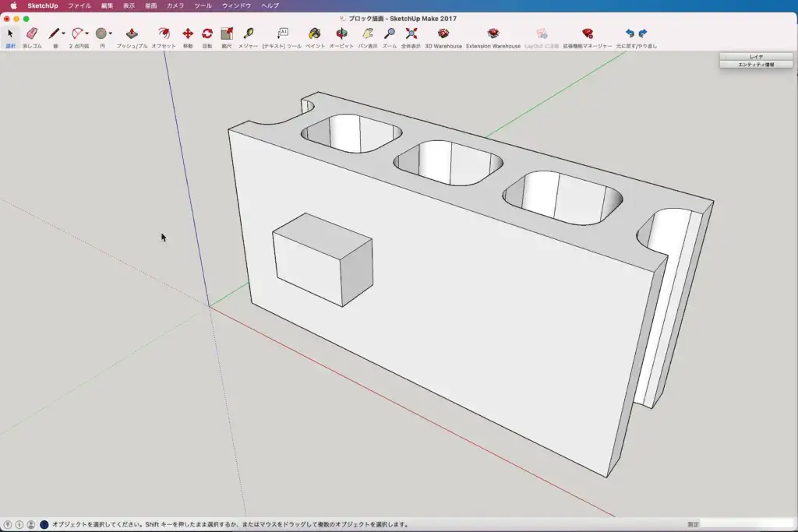The image size is (798, 532).
Task: Open the ヘルプ menu
Action: 270,5
